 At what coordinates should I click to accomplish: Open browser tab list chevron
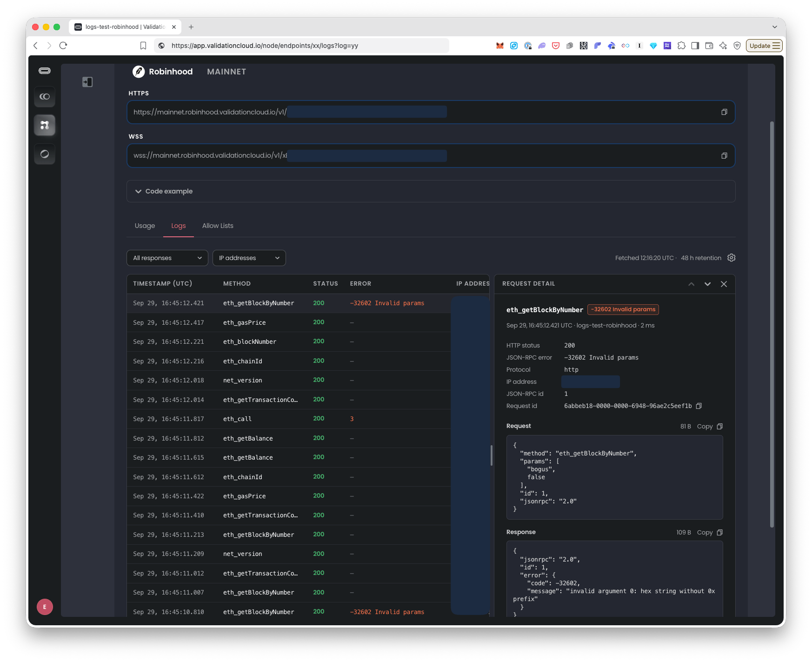pos(775,27)
